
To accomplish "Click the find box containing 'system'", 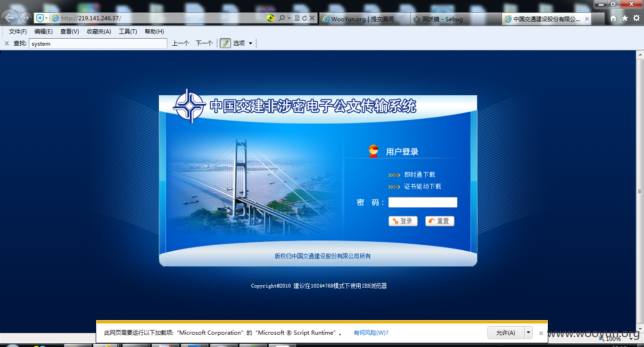I will 98,43.
